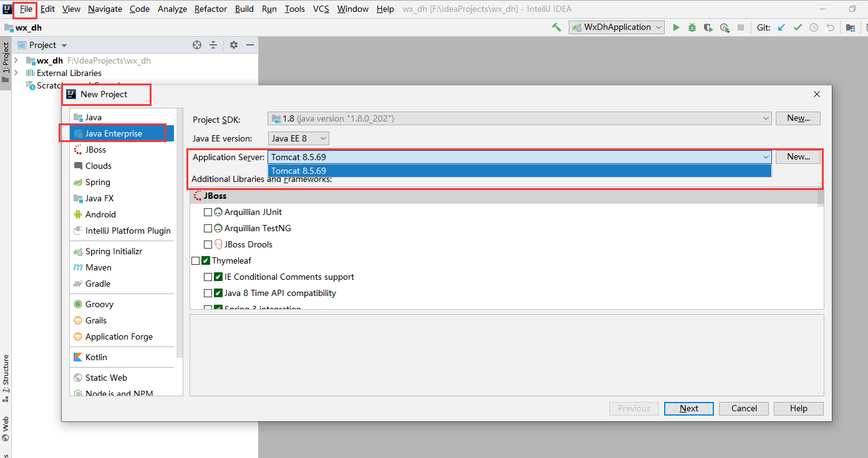Click the framework list vertical scrollbar
The image size is (868, 458).
tap(821, 198)
